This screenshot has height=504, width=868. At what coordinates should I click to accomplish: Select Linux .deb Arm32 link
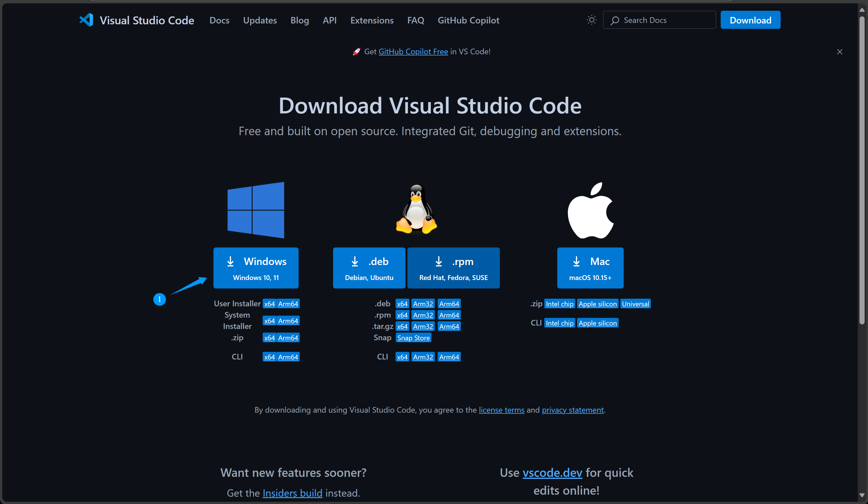[423, 304]
